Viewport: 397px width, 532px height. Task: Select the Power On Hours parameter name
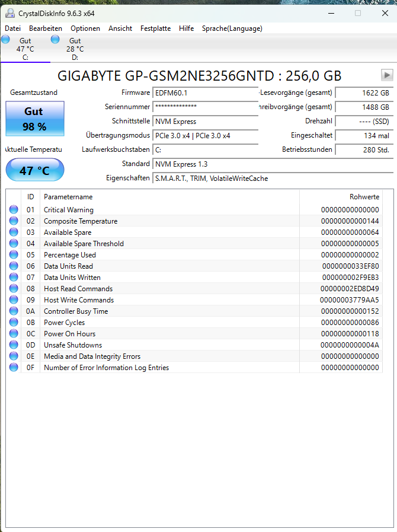(x=69, y=334)
